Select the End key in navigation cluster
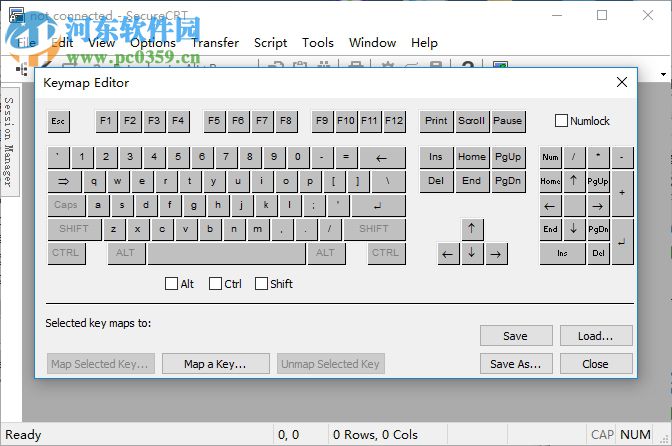Viewport: 672px width, 446px height. (x=472, y=181)
